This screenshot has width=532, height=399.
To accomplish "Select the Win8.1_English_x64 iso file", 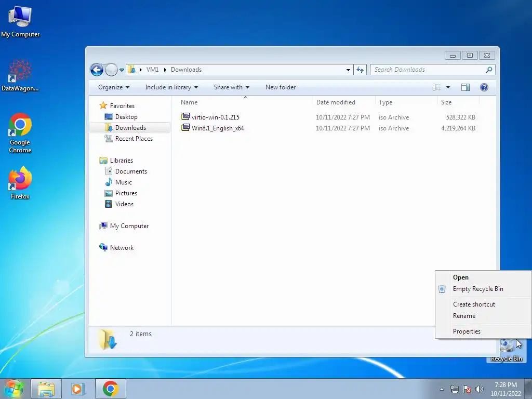I will pos(218,128).
